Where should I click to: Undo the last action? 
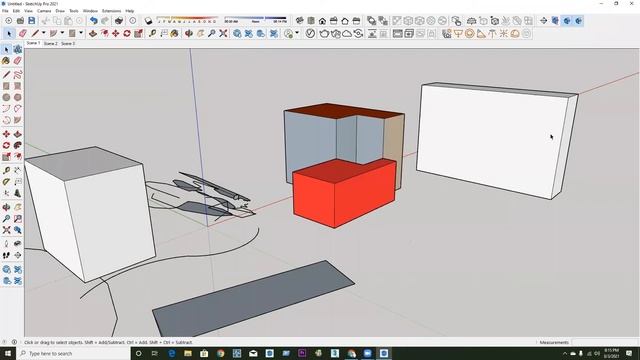pos(93,21)
